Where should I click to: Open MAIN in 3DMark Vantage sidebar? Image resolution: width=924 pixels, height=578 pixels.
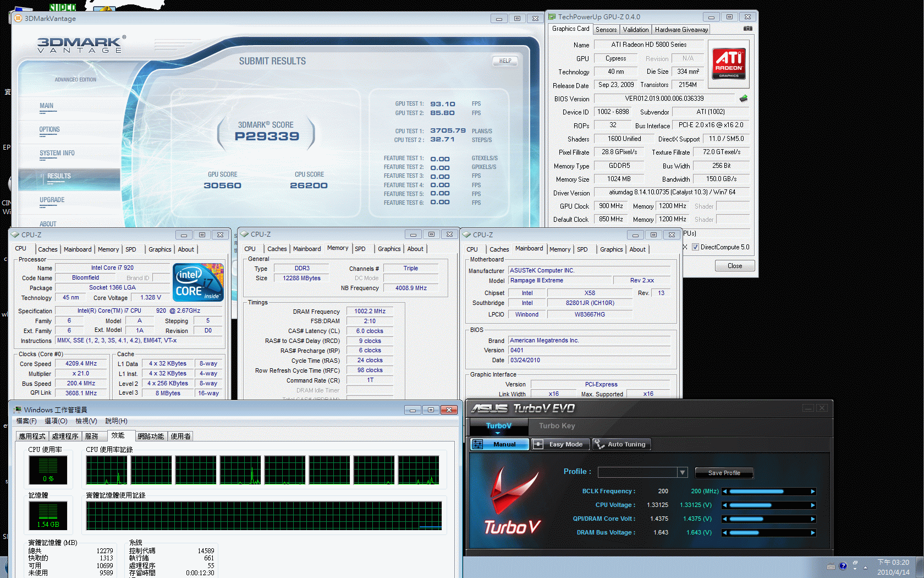pos(46,106)
